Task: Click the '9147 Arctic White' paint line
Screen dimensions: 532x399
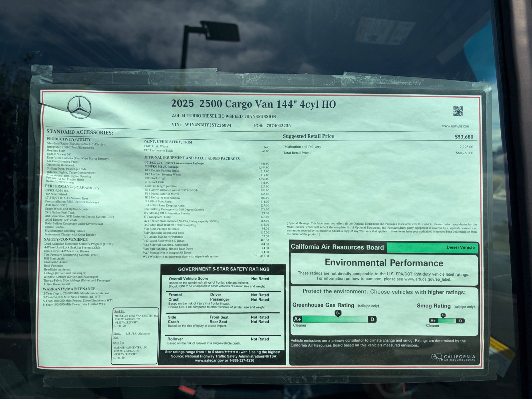Action: pyautogui.click(x=156, y=147)
